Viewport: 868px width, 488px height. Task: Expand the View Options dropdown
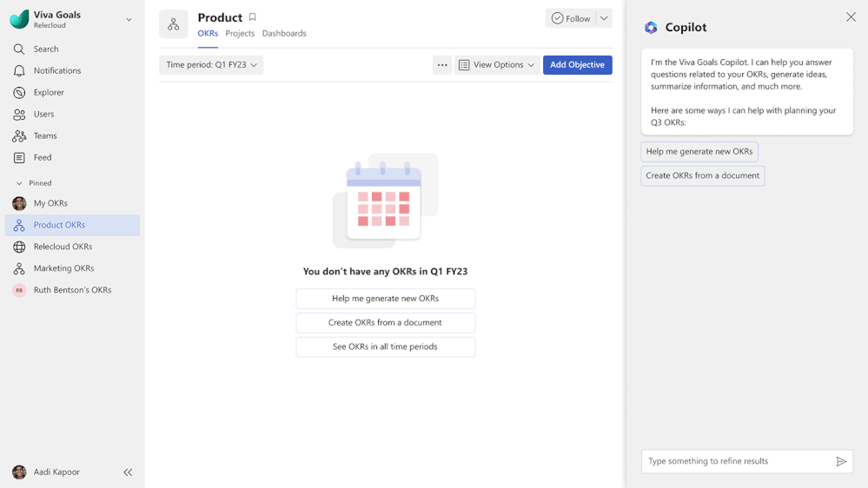click(x=497, y=65)
